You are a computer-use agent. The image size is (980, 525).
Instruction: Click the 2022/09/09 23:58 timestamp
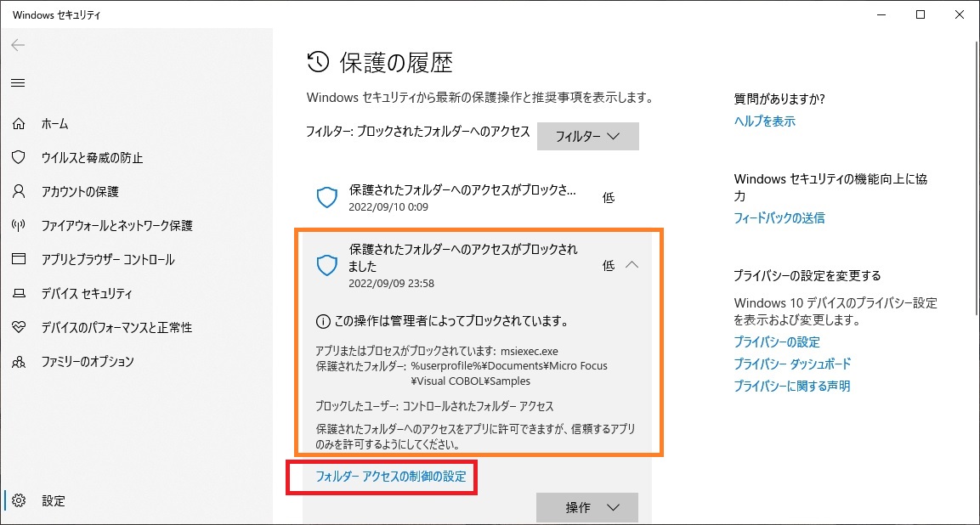pos(391,284)
